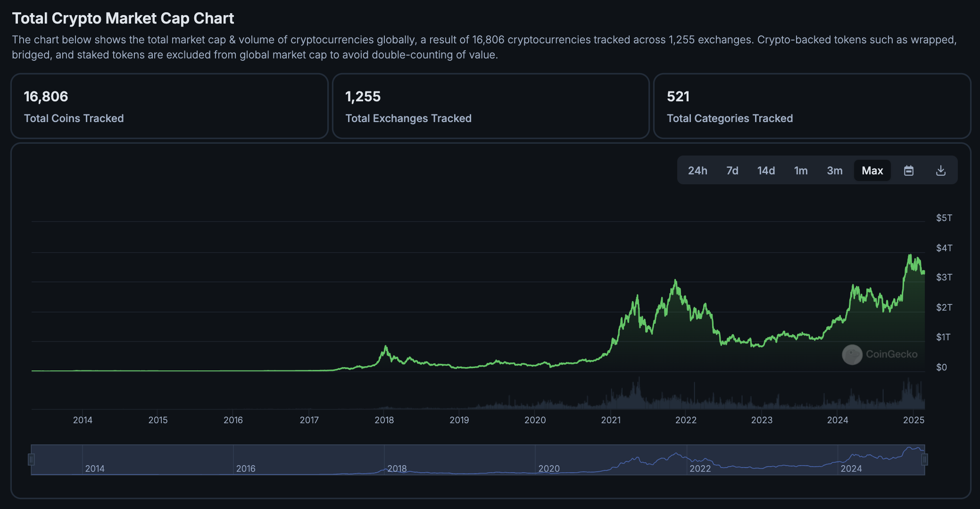Select the 24h time range view
The width and height of the screenshot is (980, 509).
[x=698, y=170]
